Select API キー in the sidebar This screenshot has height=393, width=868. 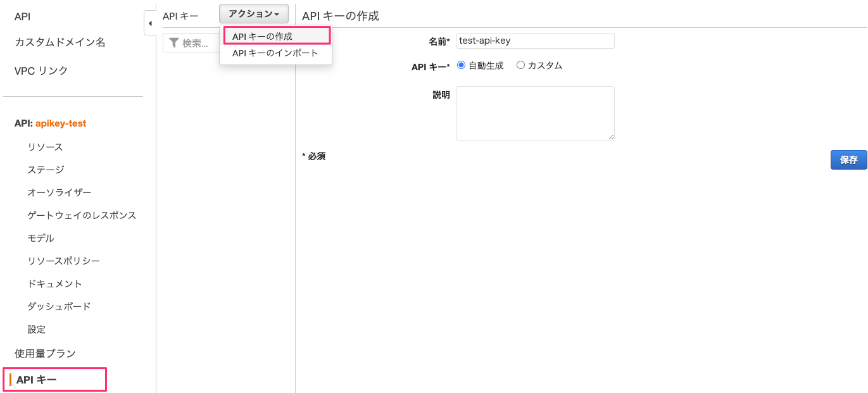pos(37,380)
